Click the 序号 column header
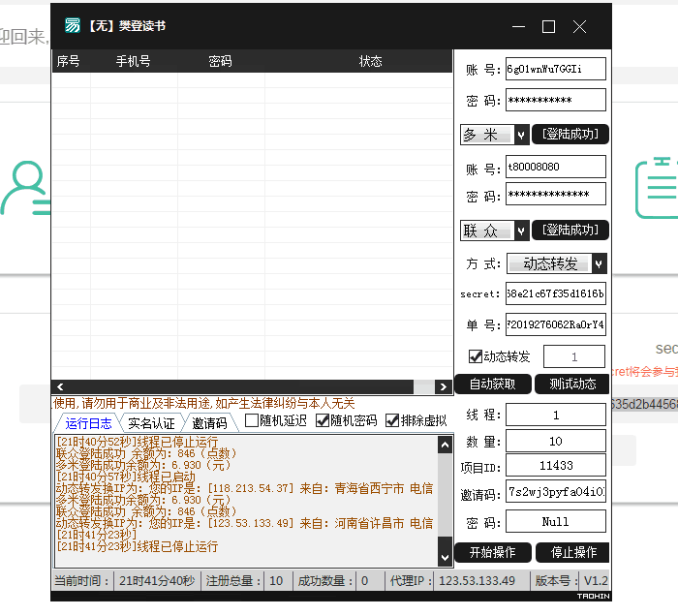This screenshot has width=678, height=616. click(x=69, y=61)
